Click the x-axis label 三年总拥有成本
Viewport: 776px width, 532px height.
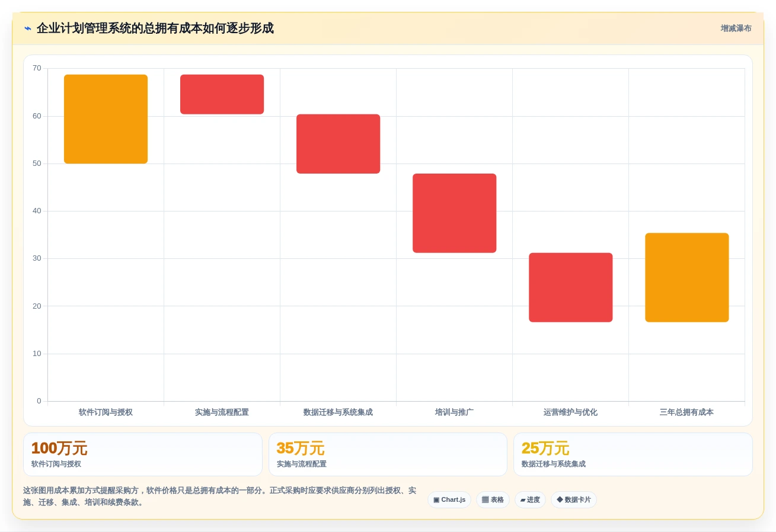pos(686,412)
